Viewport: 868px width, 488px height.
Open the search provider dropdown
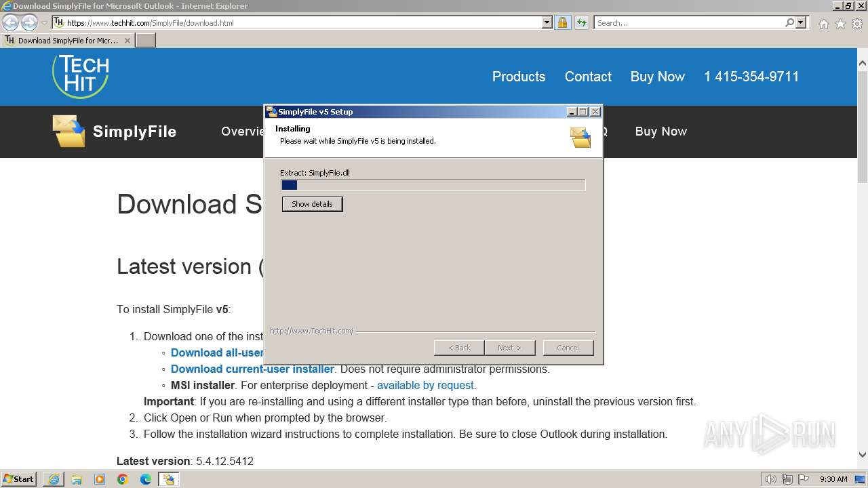tap(801, 22)
